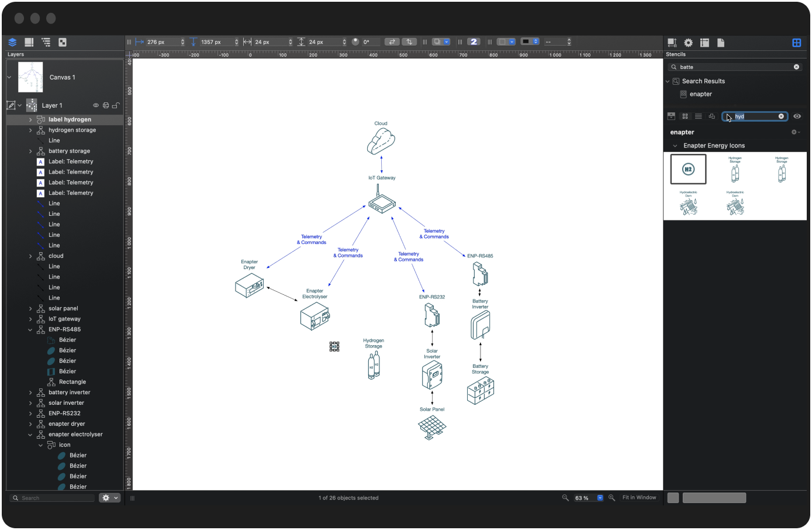This screenshot has height=530, width=812.
Task: Select the Solar Panel shape
Action: [x=432, y=427]
